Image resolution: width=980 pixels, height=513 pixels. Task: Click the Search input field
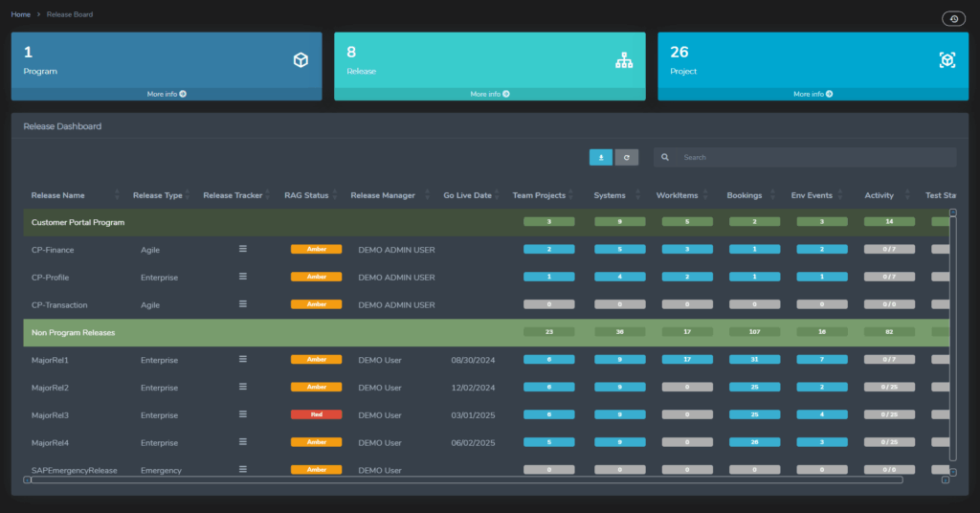(x=813, y=157)
